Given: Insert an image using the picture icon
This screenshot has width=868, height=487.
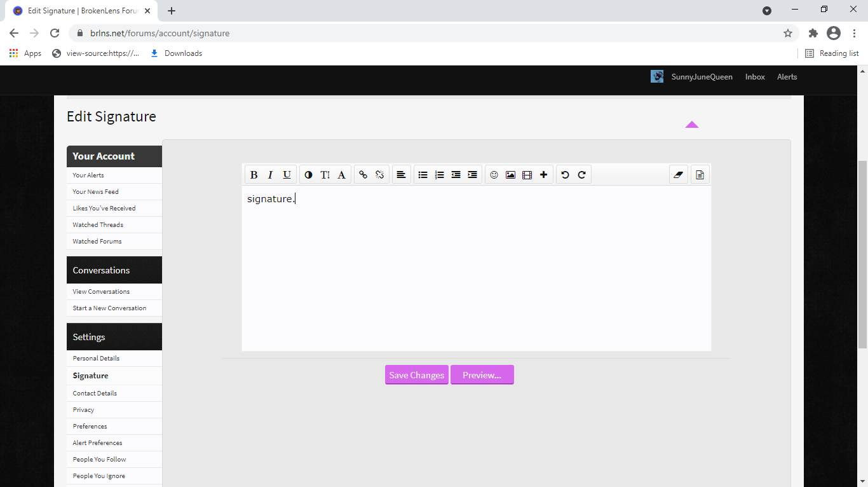Looking at the screenshot, I should point(510,175).
